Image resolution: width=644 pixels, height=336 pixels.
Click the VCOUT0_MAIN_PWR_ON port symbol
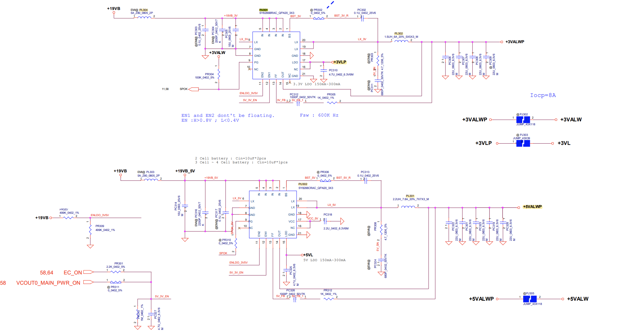pyautogui.click(x=88, y=282)
